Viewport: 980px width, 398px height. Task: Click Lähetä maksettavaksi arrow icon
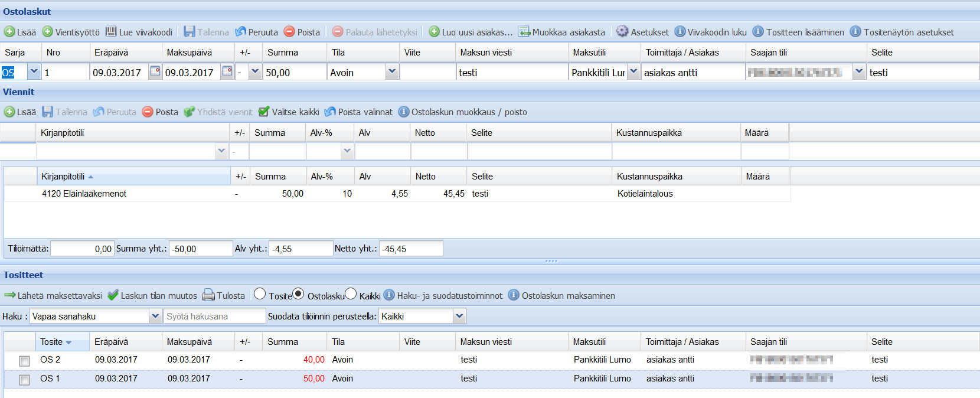[x=9, y=295]
